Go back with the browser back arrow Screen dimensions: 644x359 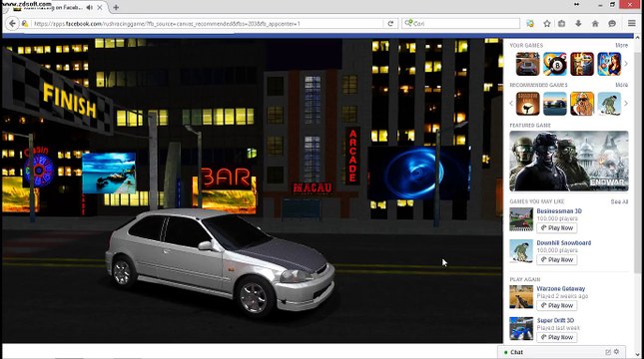(x=12, y=24)
